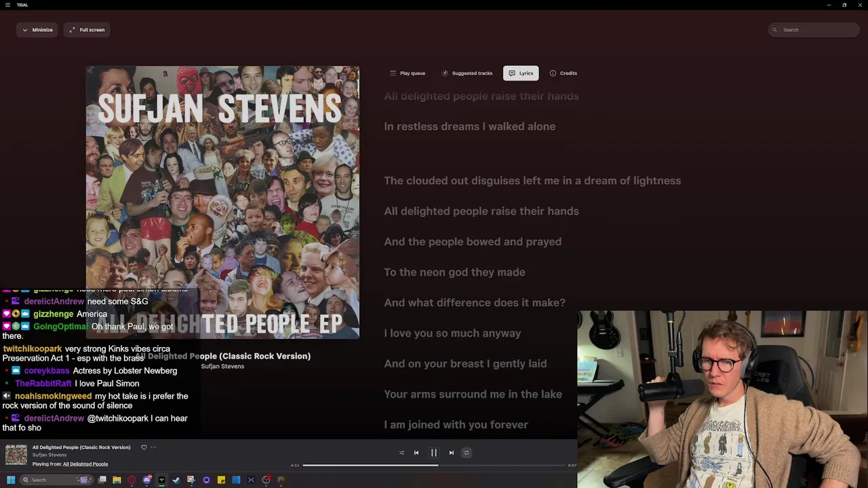Jump to lyric 'To the neon god they made'
Viewport: 868px width, 488px height.
454,272
